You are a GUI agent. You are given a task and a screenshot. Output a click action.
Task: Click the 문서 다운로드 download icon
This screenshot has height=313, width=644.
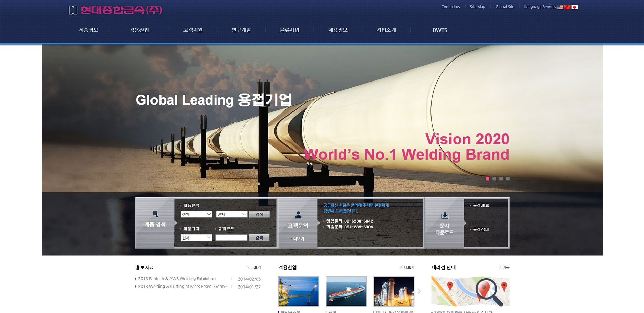[445, 216]
